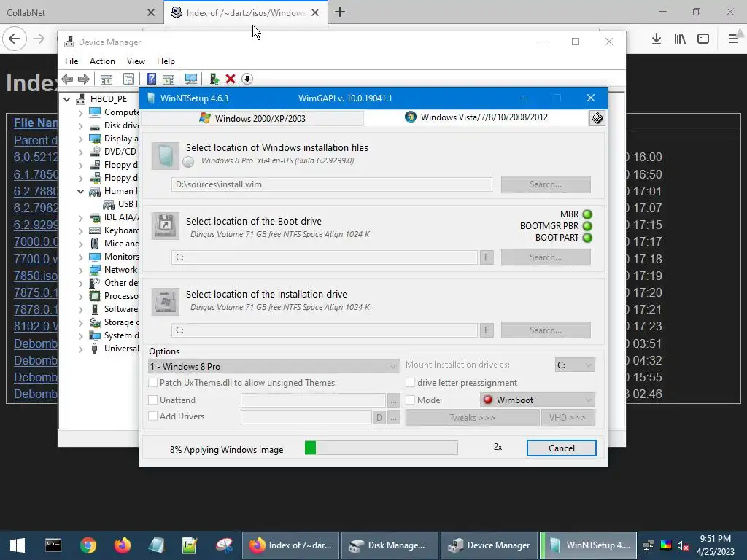Click the green MBR status indicator
747x560 pixels.
point(587,214)
